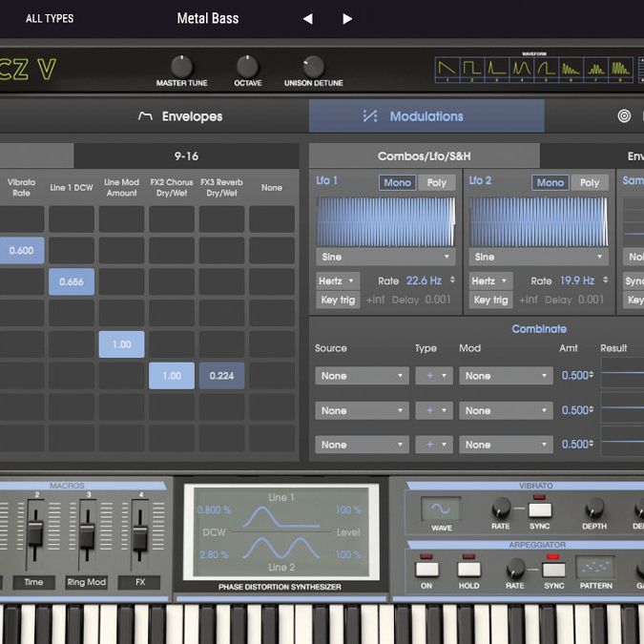Select the previous preset arrow
The width and height of the screenshot is (644, 644).
click(307, 19)
